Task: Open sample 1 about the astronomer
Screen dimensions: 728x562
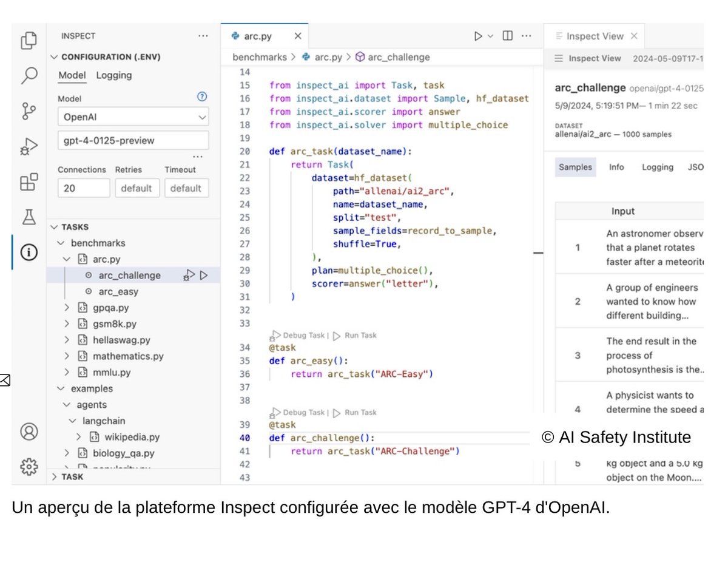Action: click(630, 248)
